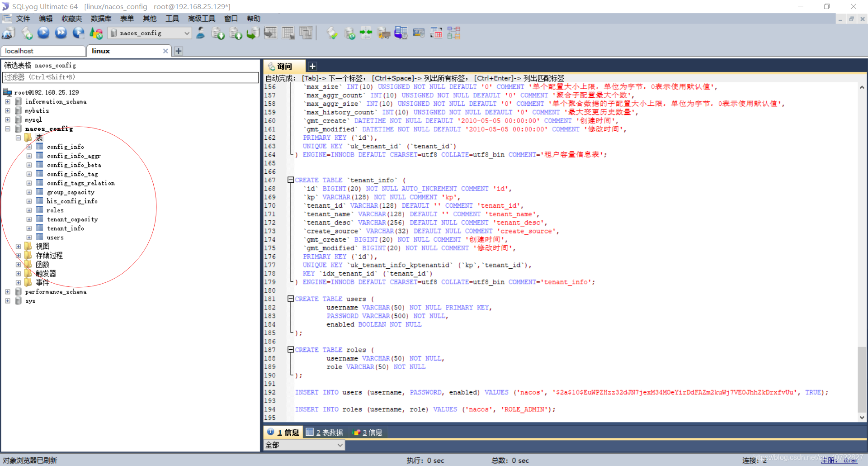
Task: Click the filter input field 过滤器
Action: 131,77
